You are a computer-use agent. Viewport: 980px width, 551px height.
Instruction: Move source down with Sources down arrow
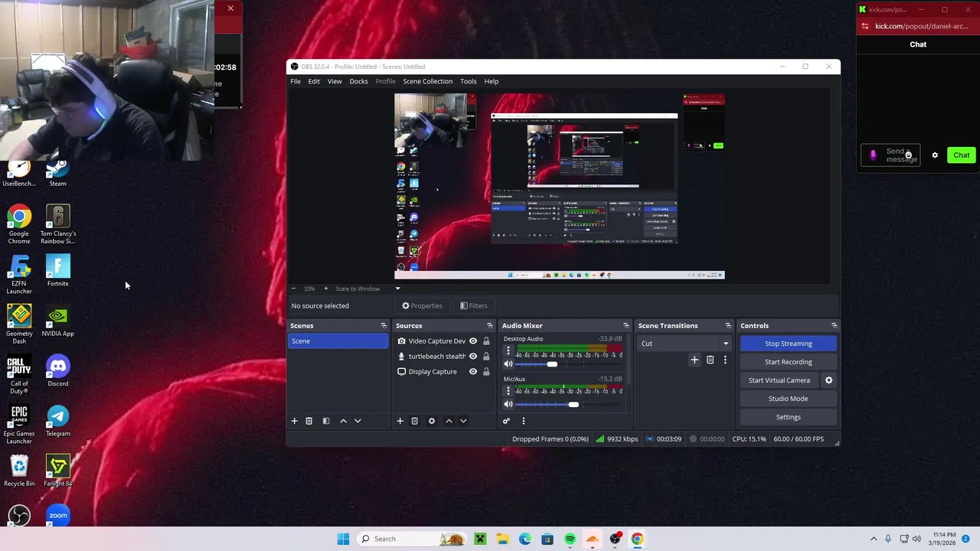coord(463,421)
